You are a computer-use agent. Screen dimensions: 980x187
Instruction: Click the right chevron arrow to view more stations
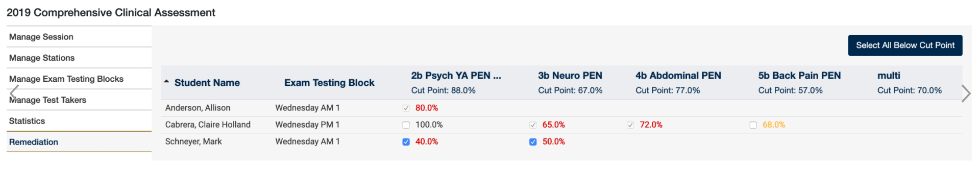965,93
